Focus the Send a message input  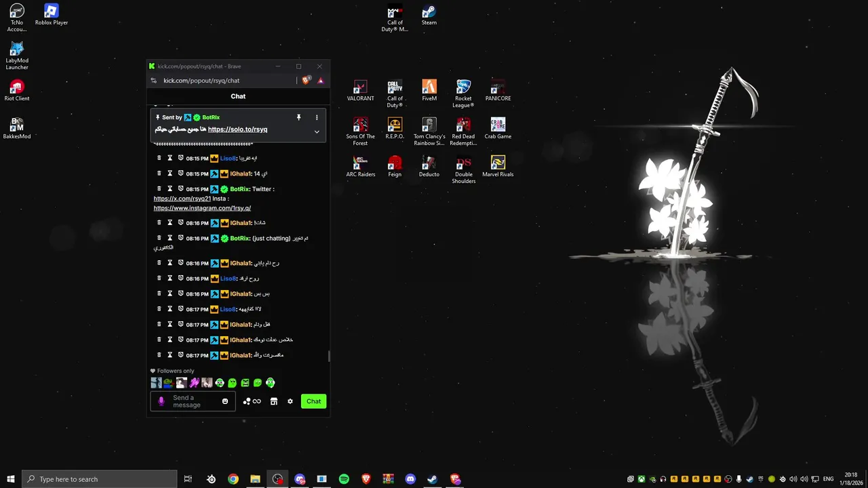193,401
